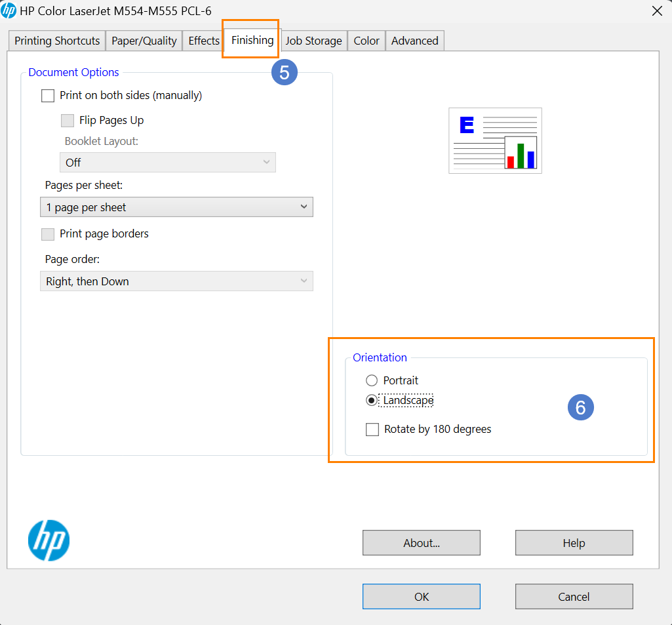Open the Booklet Layout dropdown

[x=168, y=163]
